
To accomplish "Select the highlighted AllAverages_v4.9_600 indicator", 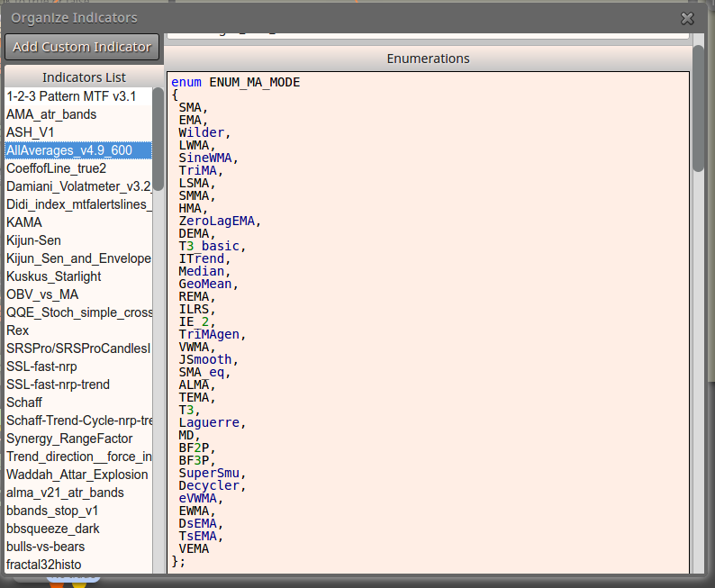I will (x=78, y=150).
